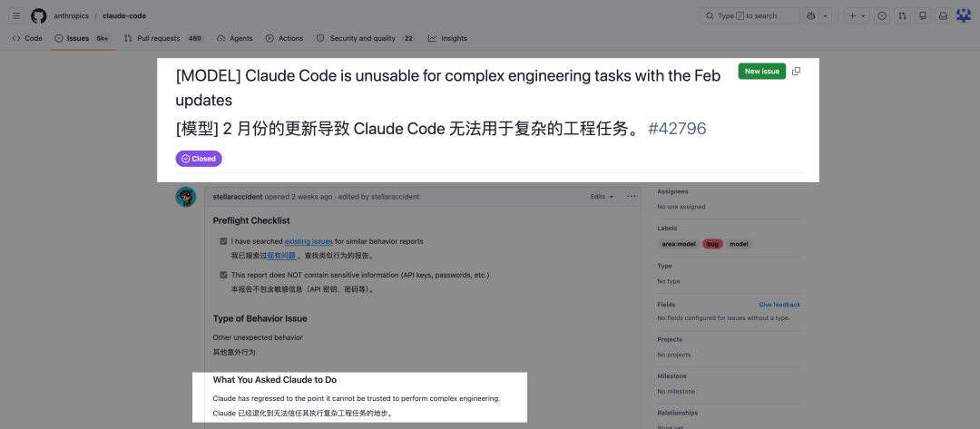Open the repositories icon in header

pyautogui.click(x=923, y=15)
